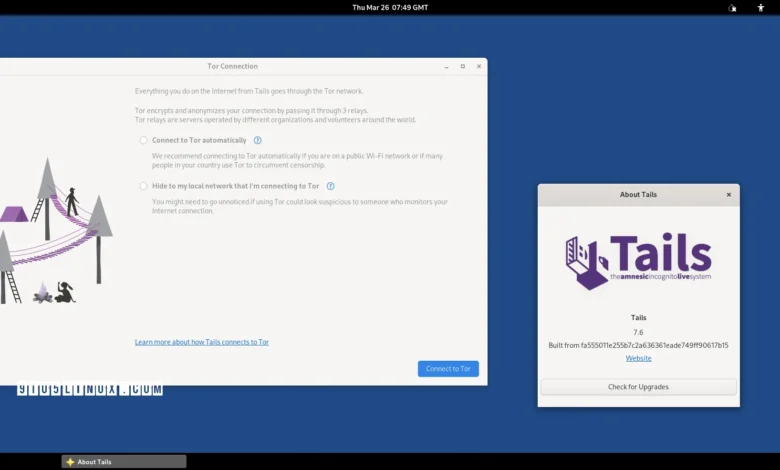Click the Built from commit hash text
Screen dimensions: 780x470
pos(638,345)
